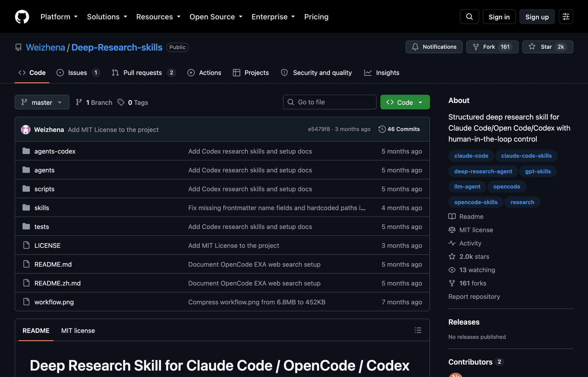Open the claude-code topic tag
Viewport: 588px width, 377px height.
click(x=471, y=156)
